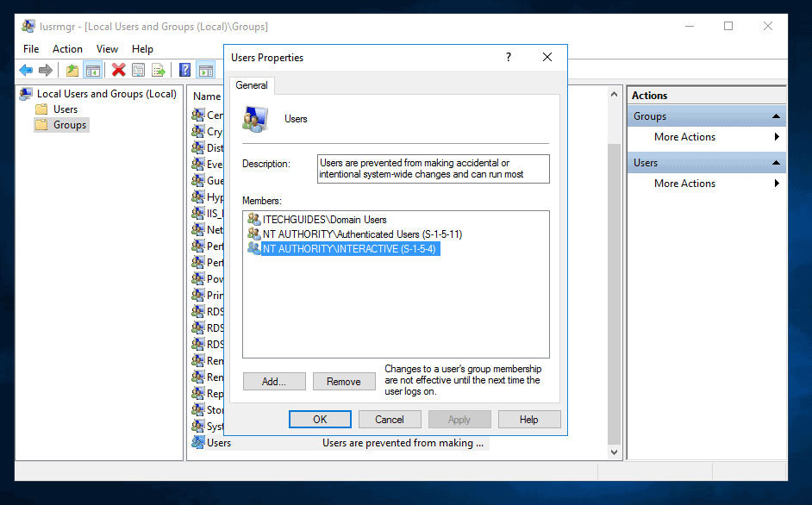This screenshot has height=505, width=812.
Task: Open the File menu
Action: [31, 49]
